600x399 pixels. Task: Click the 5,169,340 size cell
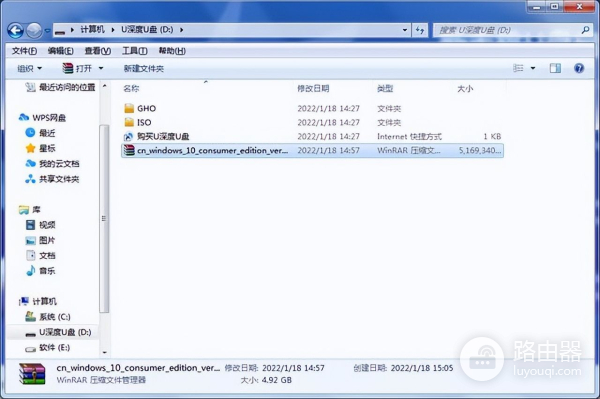click(x=480, y=150)
